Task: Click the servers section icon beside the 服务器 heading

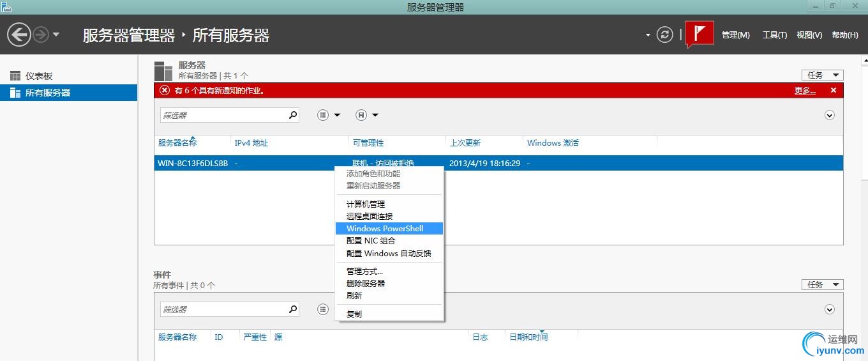Action: [163, 71]
